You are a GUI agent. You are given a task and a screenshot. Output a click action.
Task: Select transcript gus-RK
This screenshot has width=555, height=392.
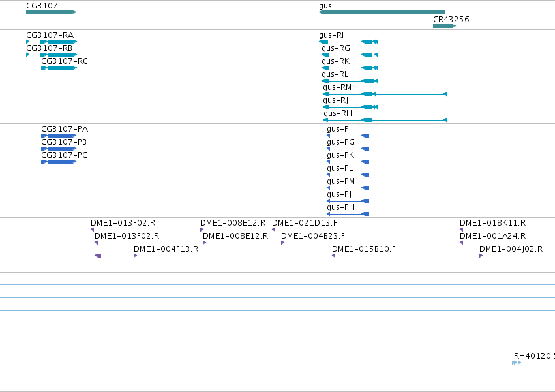[350, 68]
